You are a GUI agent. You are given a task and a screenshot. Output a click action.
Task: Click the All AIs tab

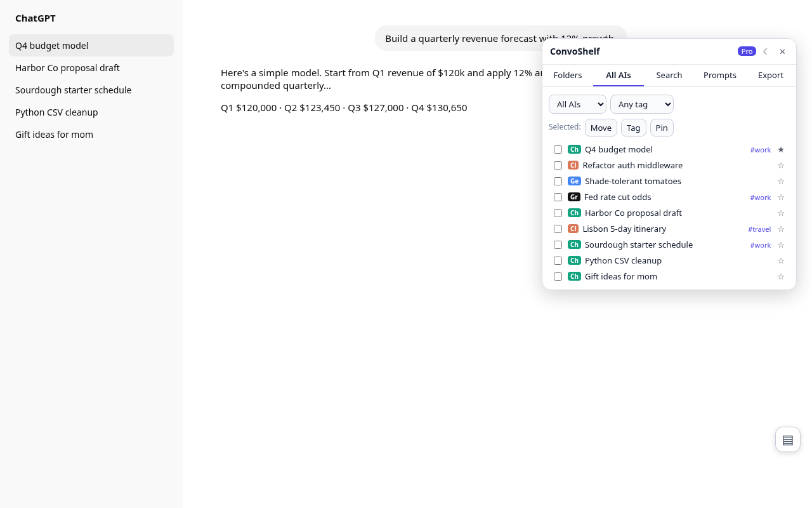pos(619,75)
